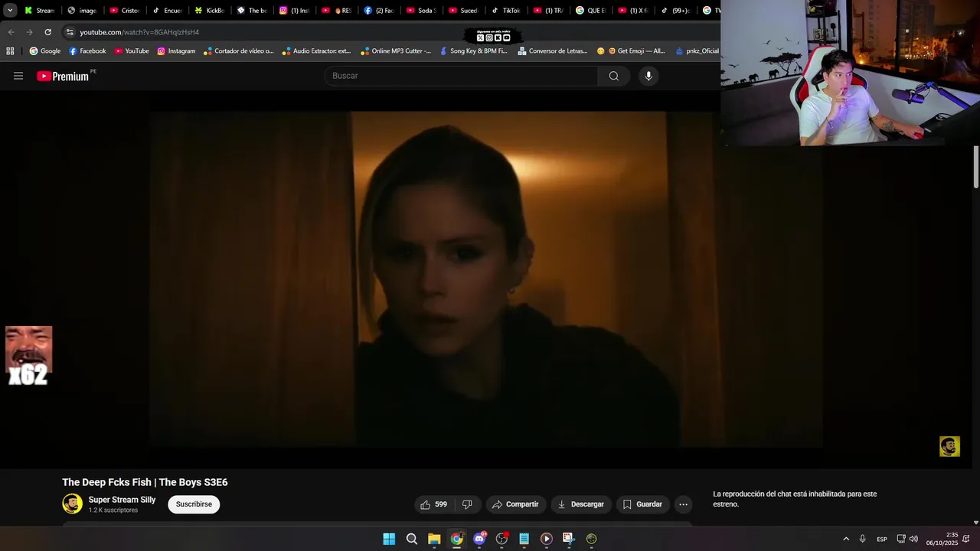This screenshot has height=551, width=980.
Task: Click the video title The Deep Fcks Fish
Action: tap(145, 482)
